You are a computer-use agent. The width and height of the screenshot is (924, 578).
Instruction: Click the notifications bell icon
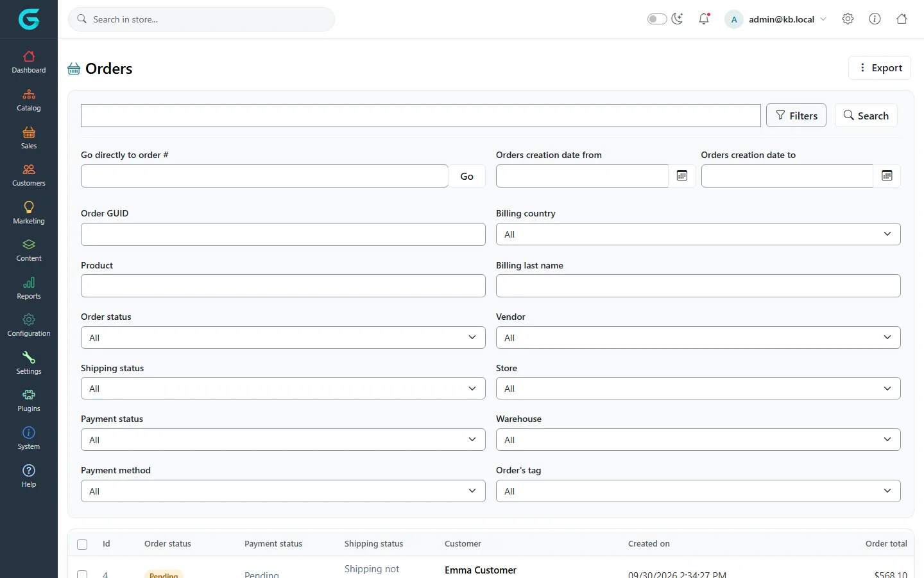[x=704, y=19]
